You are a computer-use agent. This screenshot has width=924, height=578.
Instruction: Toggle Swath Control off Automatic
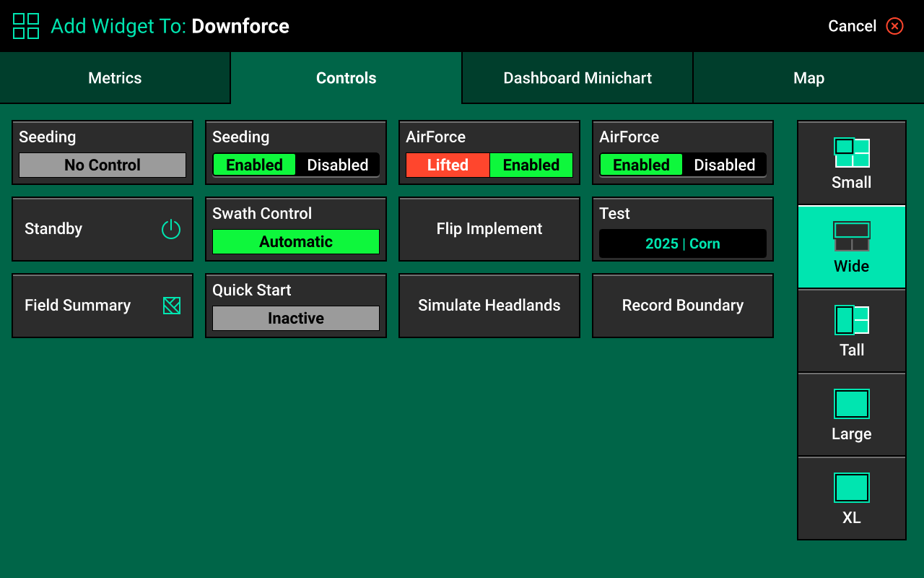click(296, 241)
